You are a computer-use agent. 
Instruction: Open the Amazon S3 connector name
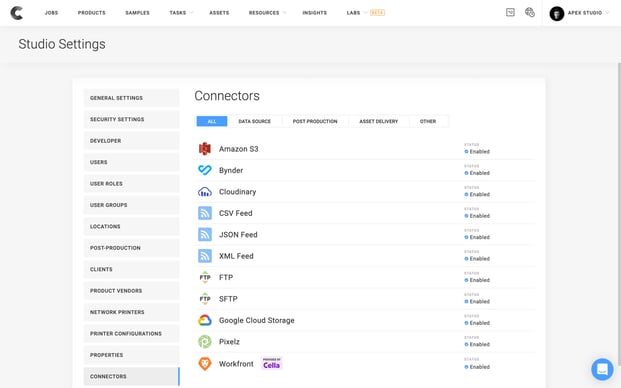[238, 149]
